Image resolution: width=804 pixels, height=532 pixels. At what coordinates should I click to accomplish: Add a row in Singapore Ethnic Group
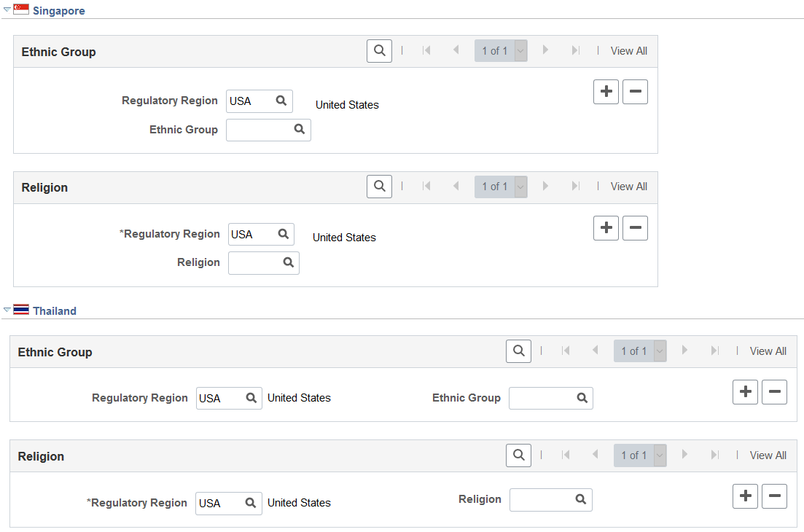click(606, 92)
